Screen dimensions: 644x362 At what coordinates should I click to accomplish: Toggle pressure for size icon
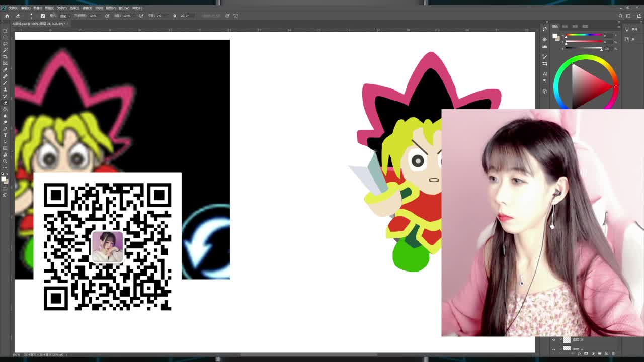tap(227, 16)
